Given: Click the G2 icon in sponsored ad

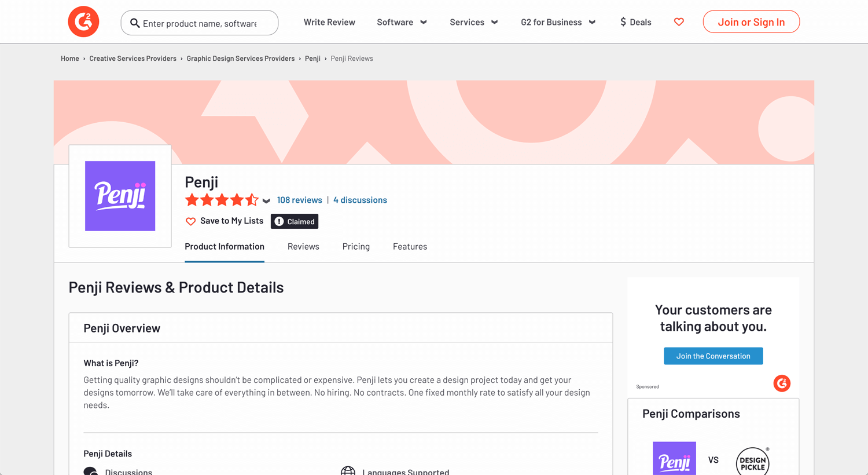Looking at the screenshot, I should [782, 383].
